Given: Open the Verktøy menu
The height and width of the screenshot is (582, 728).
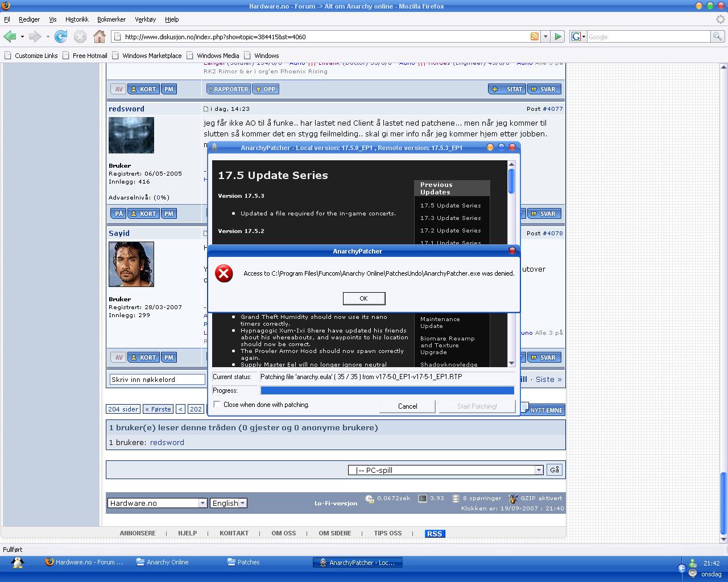Looking at the screenshot, I should (145, 19).
